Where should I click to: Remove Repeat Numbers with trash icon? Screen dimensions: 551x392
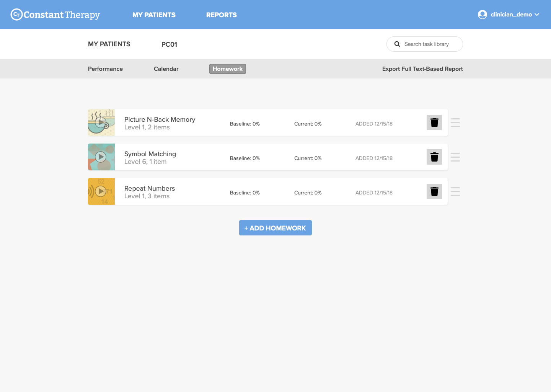tap(434, 191)
